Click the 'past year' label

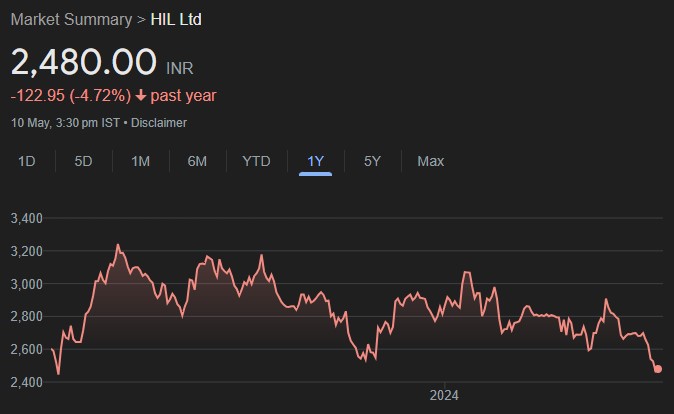coord(184,95)
